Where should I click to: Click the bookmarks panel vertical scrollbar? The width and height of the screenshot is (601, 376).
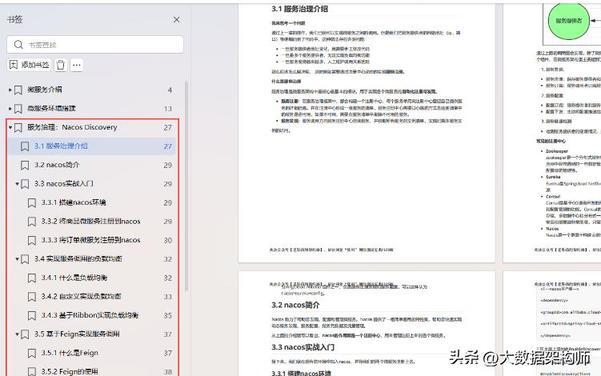pos(187,186)
